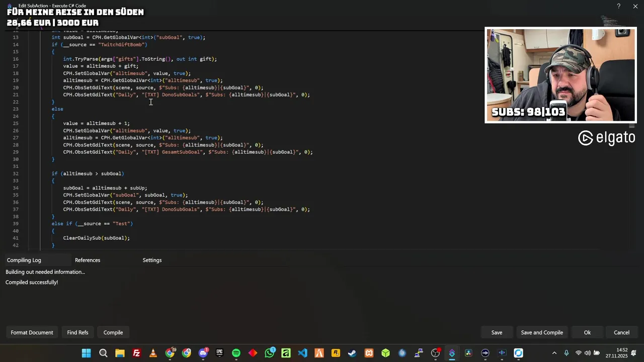Image resolution: width=644 pixels, height=362 pixels.
Task: Click the Compile button
Action: (x=113, y=332)
